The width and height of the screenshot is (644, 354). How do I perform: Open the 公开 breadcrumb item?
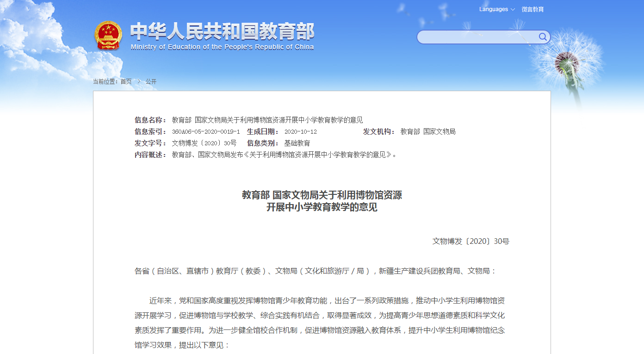[x=151, y=82]
